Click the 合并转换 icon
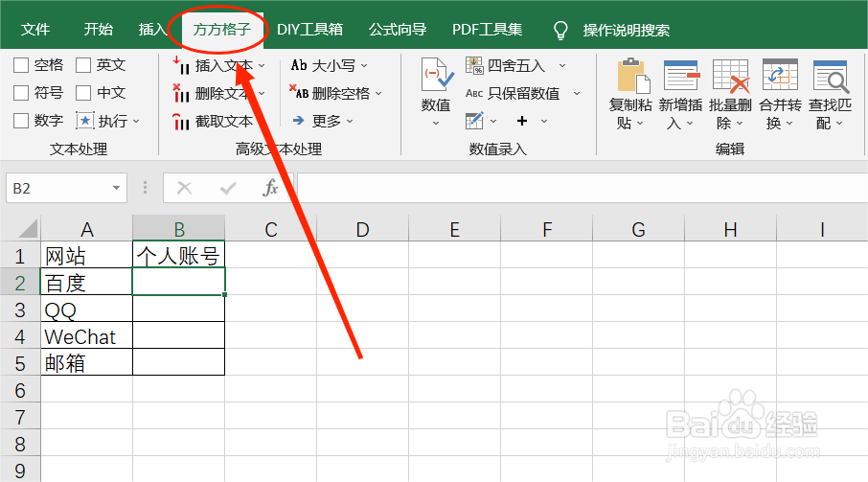868x482 pixels. click(780, 75)
